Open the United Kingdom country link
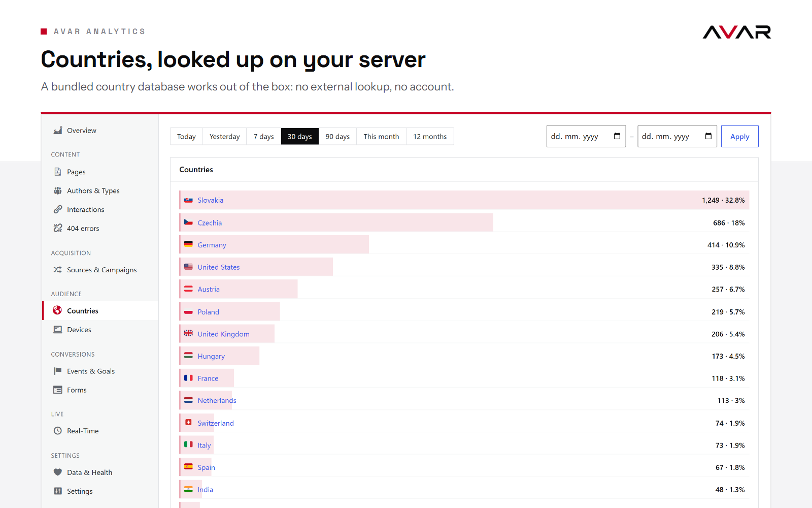812x508 pixels. (223, 334)
